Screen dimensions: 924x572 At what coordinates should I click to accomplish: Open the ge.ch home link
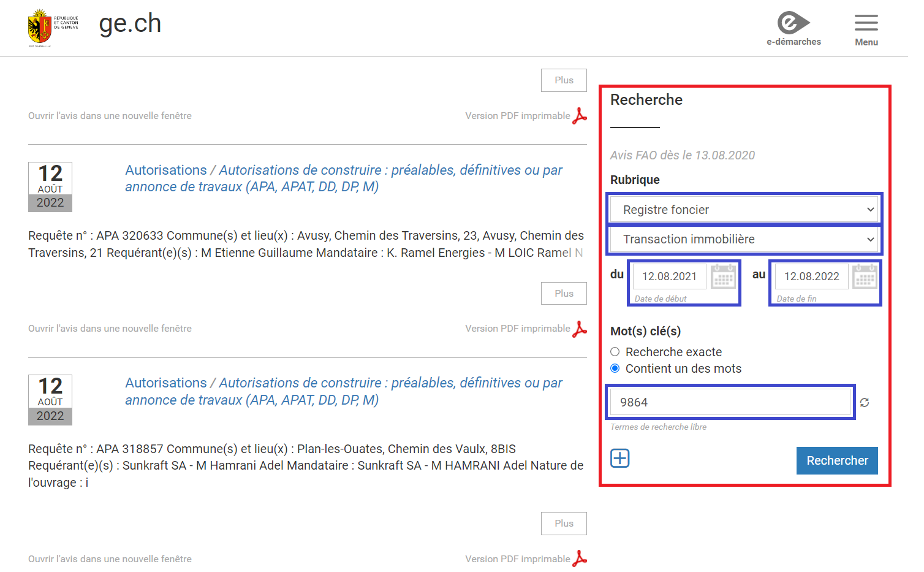click(130, 24)
